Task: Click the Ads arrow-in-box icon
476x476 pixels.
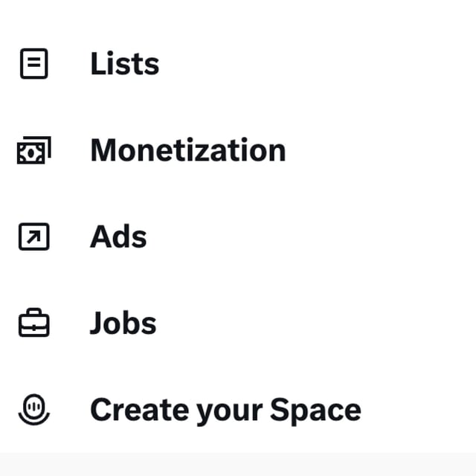Action: pos(33,237)
